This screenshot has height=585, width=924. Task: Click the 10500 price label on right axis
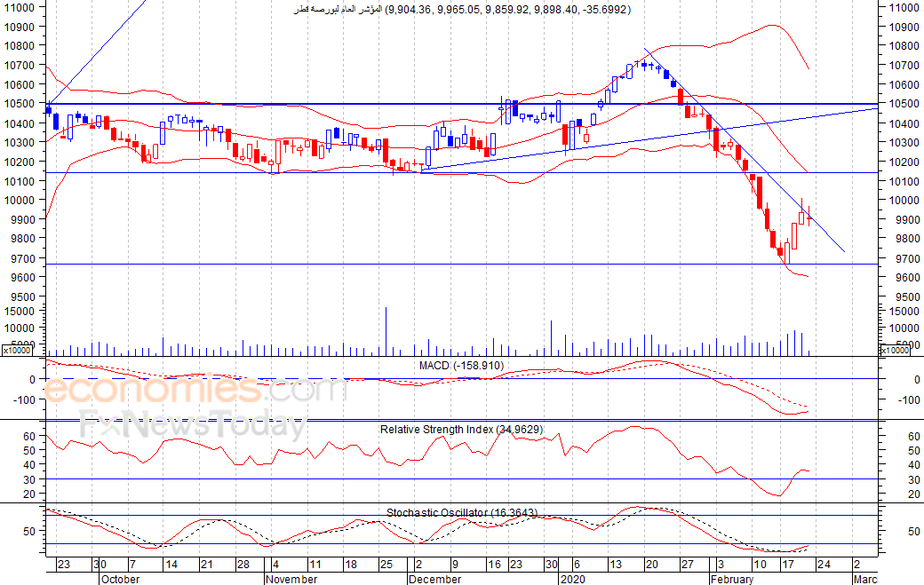click(x=904, y=104)
